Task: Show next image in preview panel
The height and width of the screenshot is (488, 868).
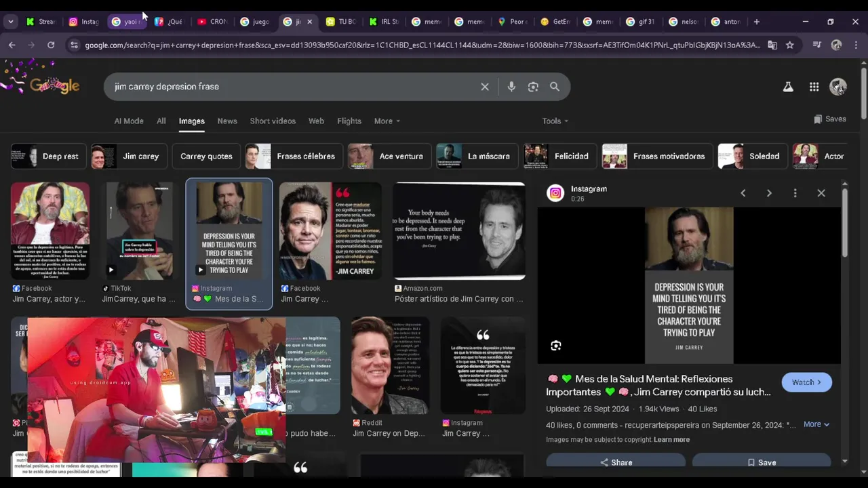Action: [769, 193]
